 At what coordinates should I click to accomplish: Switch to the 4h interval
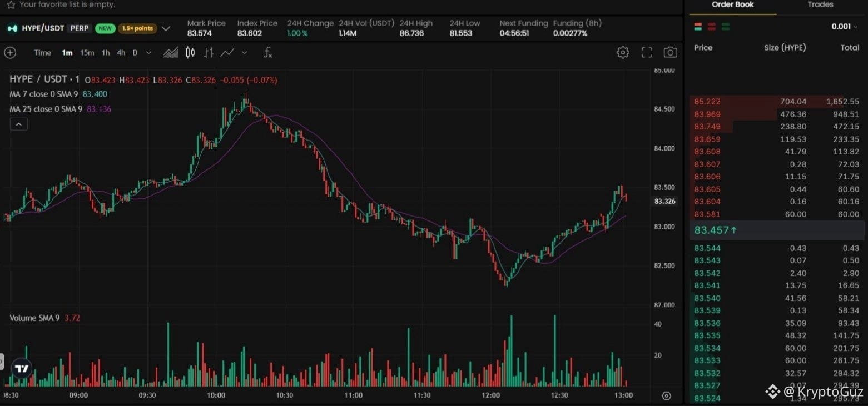pos(121,53)
